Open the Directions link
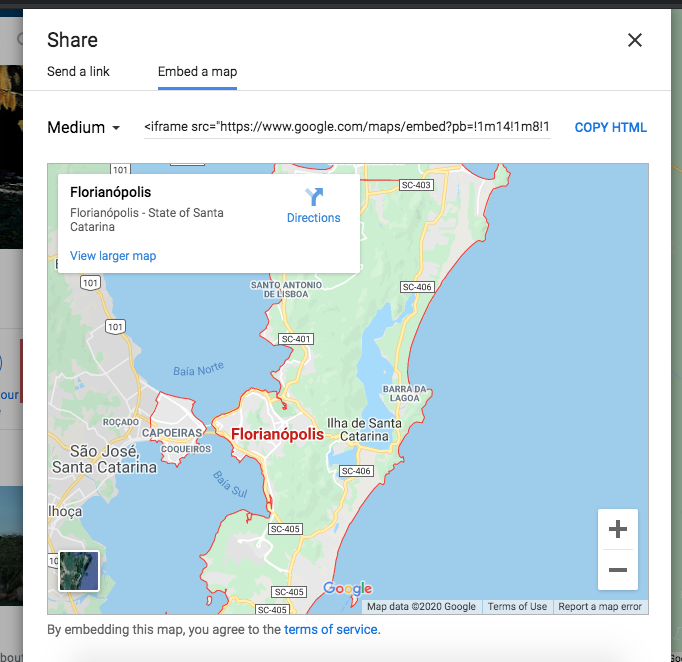 tap(314, 217)
